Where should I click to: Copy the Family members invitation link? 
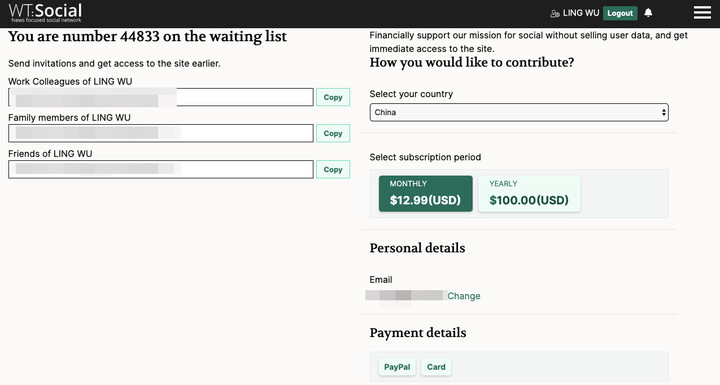coord(333,133)
